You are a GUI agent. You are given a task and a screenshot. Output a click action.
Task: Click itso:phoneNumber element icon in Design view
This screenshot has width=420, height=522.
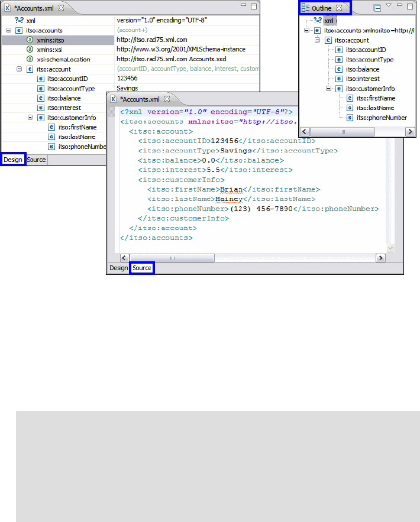51,147
